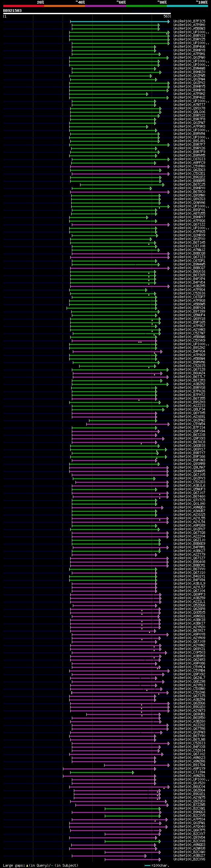Open hit UniRef100_B7FIC5
Screen dimensions: 211x868
tap(190, 21)
